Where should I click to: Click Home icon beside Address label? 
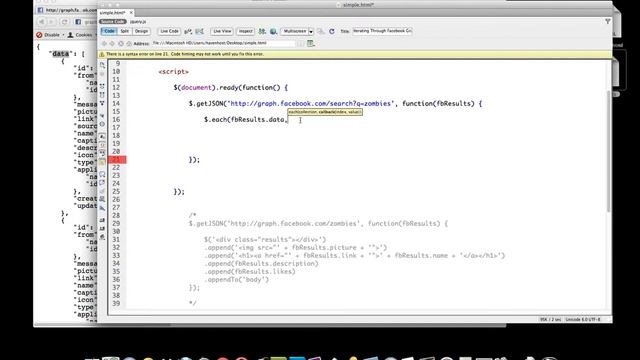tap(129, 43)
